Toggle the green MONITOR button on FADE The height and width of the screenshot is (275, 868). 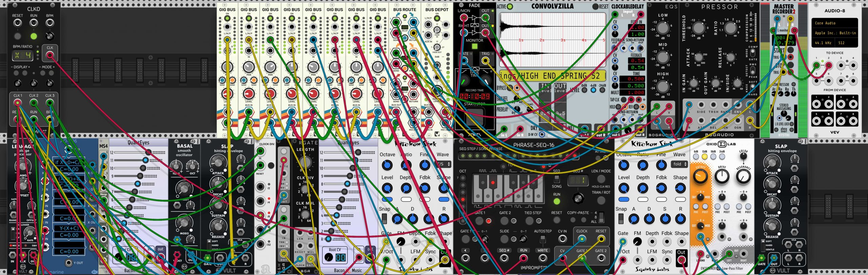[x=475, y=46]
